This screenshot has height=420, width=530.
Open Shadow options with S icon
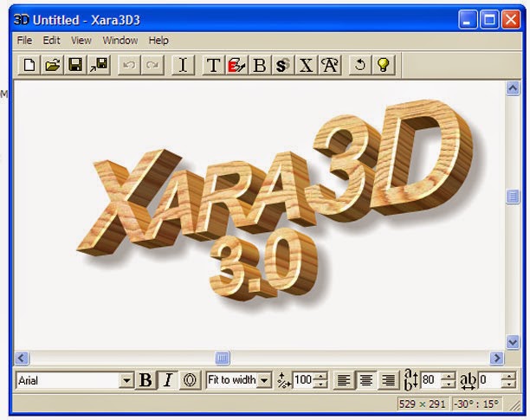click(x=282, y=65)
